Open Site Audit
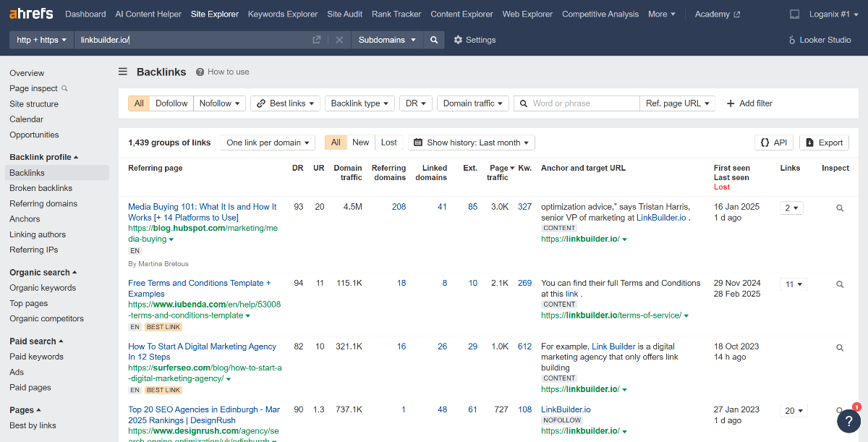The height and width of the screenshot is (442, 868). pos(345,14)
